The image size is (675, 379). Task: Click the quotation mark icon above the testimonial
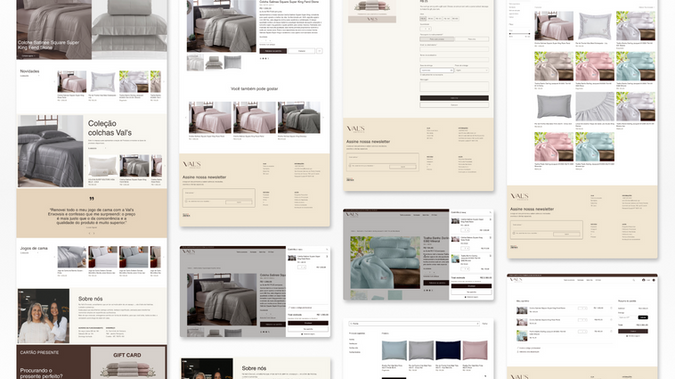(91, 199)
